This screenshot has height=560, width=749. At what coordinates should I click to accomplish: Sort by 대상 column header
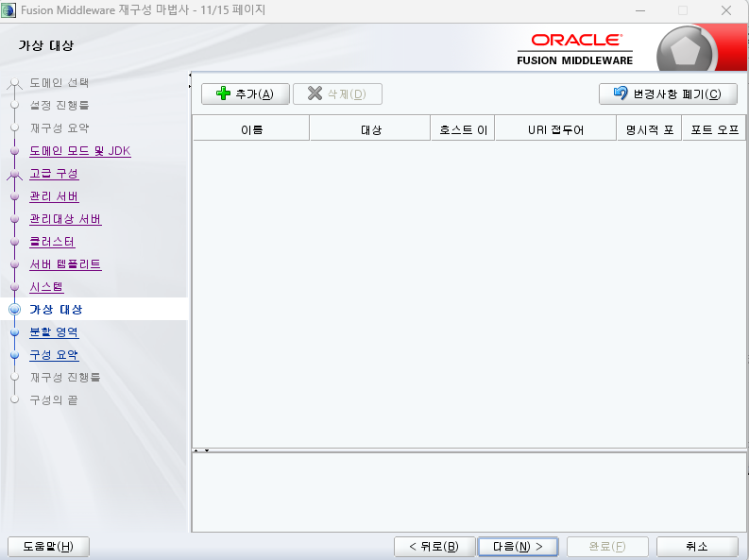370,129
